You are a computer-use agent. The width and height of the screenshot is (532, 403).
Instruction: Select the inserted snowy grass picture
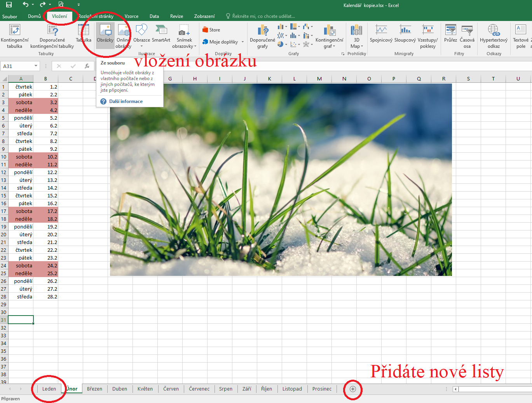click(x=281, y=180)
